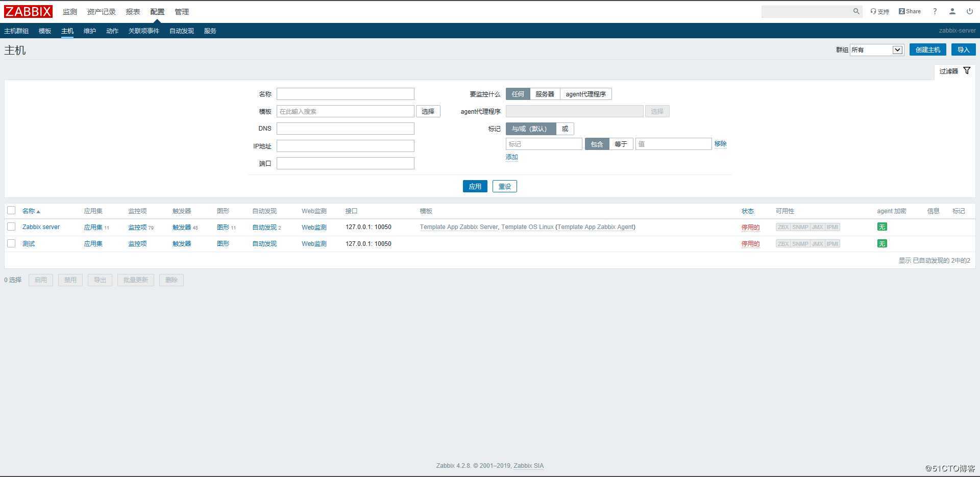Add a tag filter via 添加
Viewport: 980px width, 477px height.
(511, 157)
